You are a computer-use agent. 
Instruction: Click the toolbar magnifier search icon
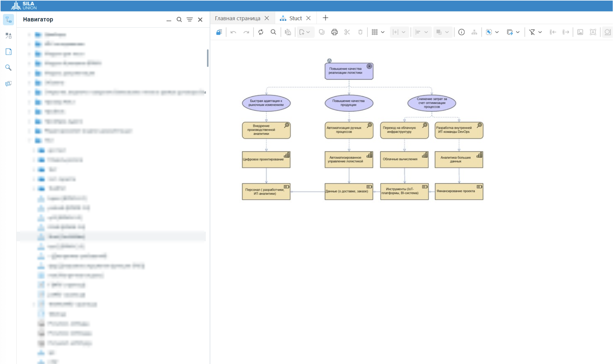pos(273,32)
